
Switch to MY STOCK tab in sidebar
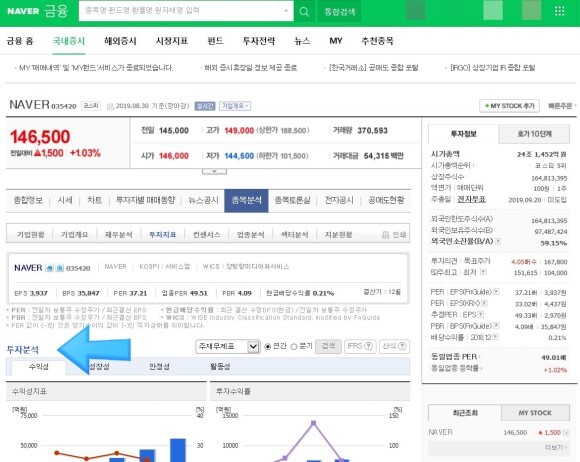(535, 413)
